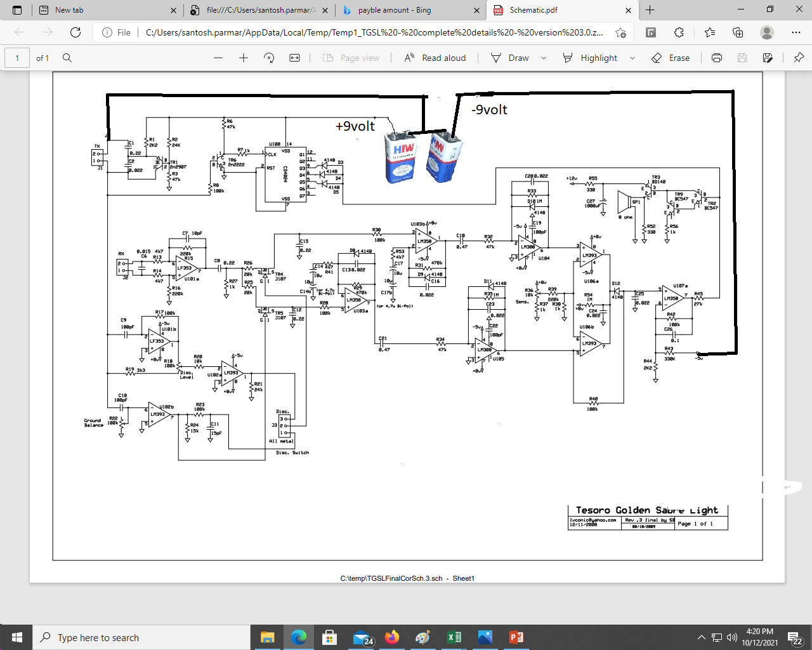Viewport: 812px width, 650px height.
Task: Click the gray play-square extension icon
Action: tap(651, 32)
